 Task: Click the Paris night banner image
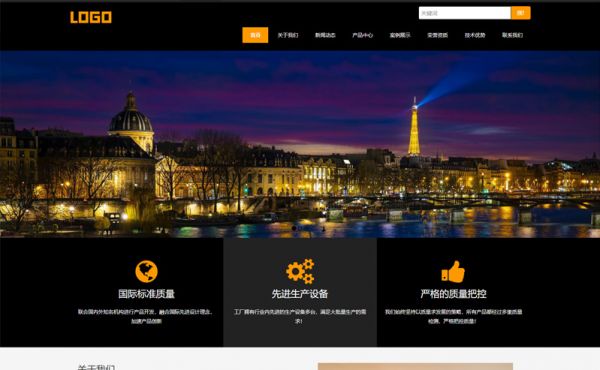point(300,144)
